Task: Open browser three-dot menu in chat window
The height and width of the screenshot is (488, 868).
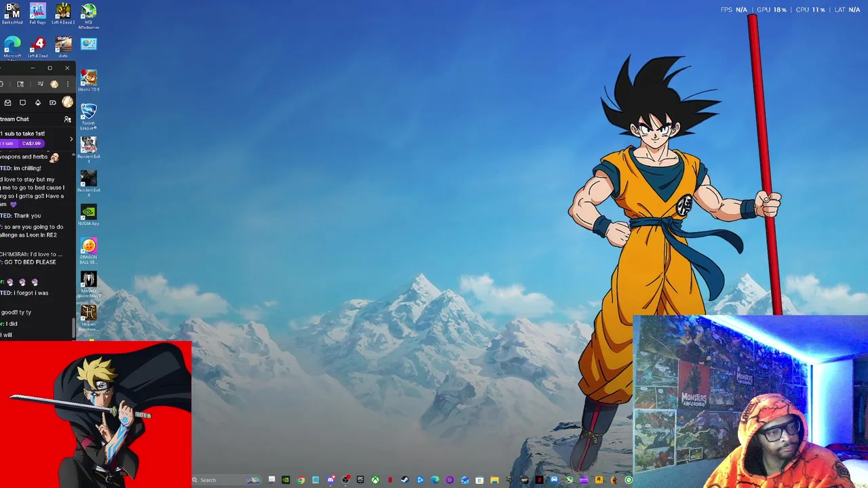Action: [x=68, y=84]
